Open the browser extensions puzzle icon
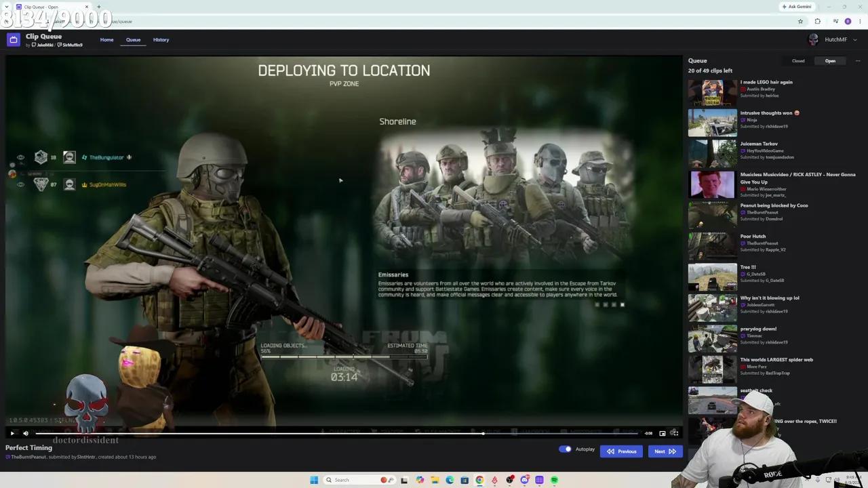 click(817, 21)
